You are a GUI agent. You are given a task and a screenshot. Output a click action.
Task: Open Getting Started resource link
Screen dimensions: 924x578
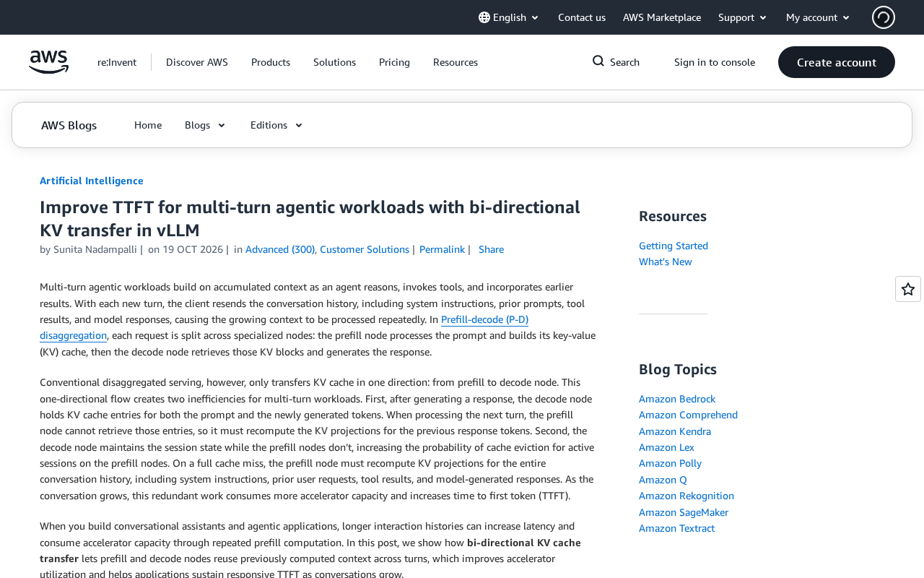click(x=674, y=246)
